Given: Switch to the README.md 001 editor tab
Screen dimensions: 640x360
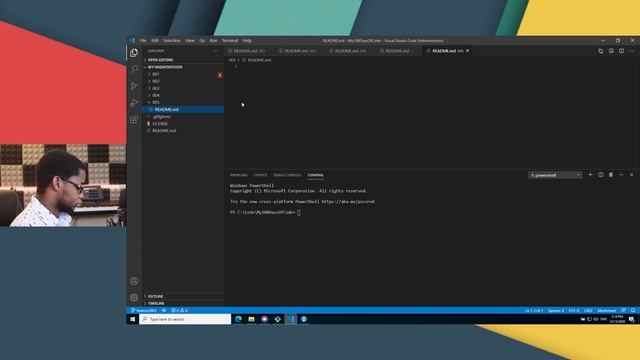Looking at the screenshot, I should (250, 51).
